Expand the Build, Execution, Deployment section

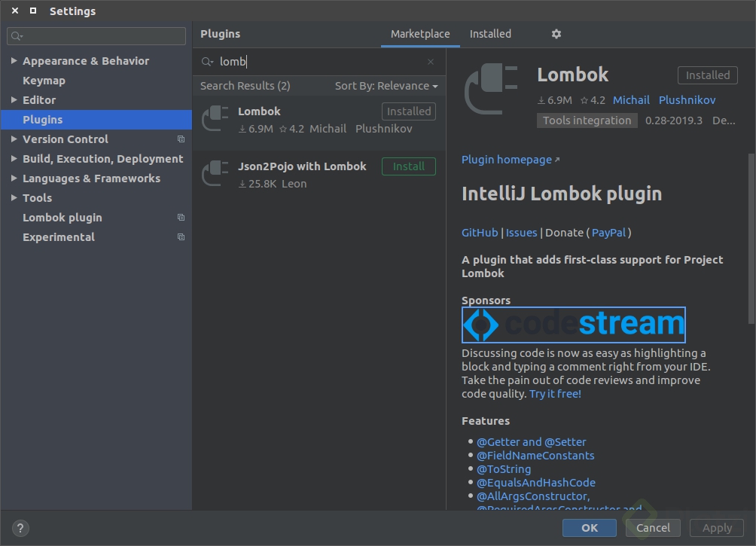coord(14,159)
